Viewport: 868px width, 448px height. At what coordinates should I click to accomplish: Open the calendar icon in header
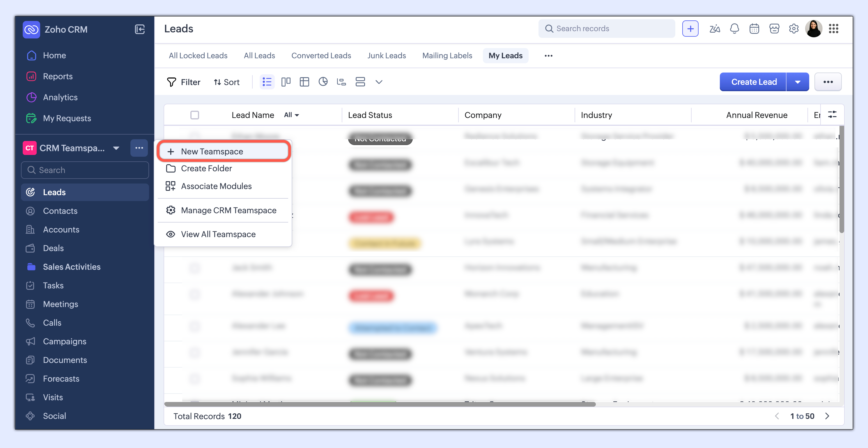754,29
